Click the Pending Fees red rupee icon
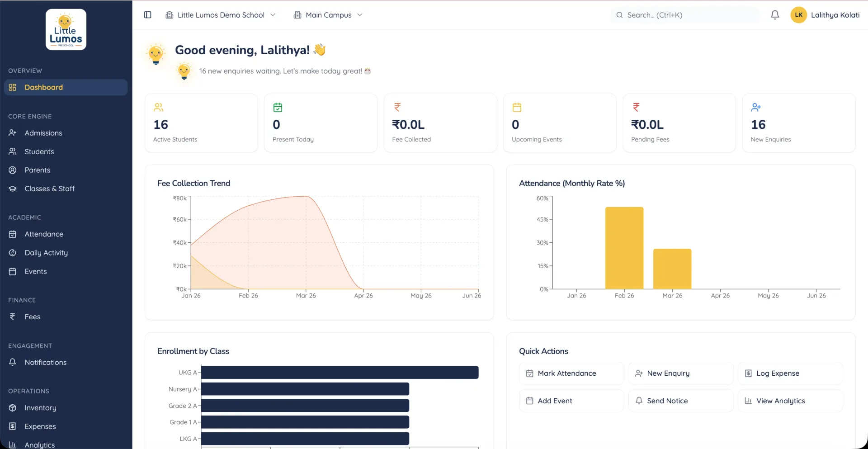 (636, 107)
